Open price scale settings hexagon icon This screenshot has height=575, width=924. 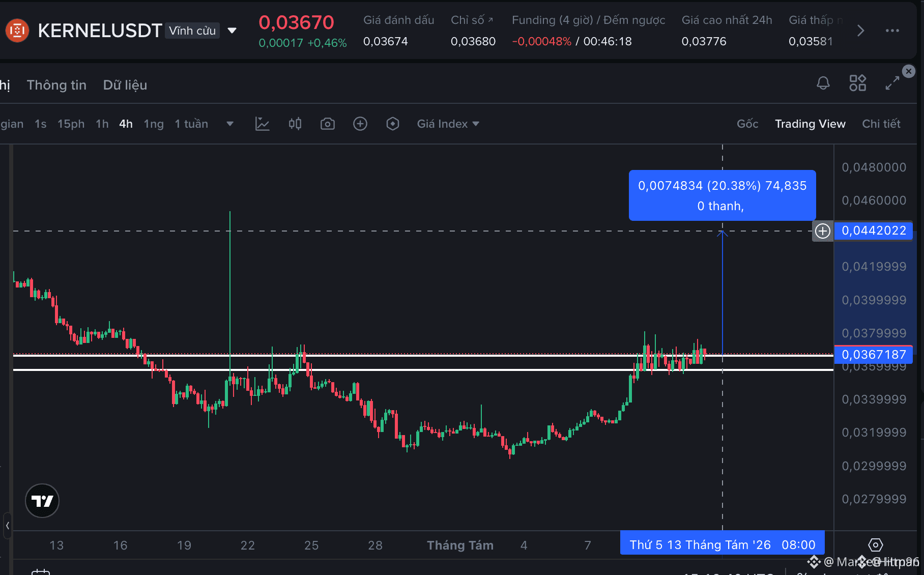(875, 545)
